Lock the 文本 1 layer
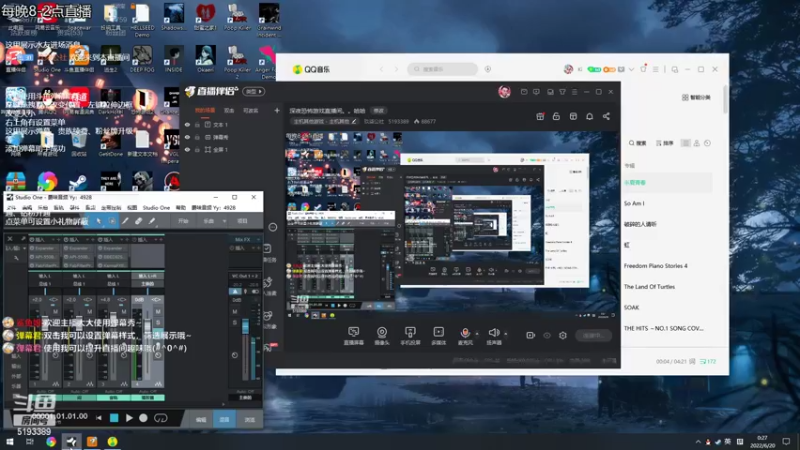This screenshot has width=800, height=450. click(197, 124)
